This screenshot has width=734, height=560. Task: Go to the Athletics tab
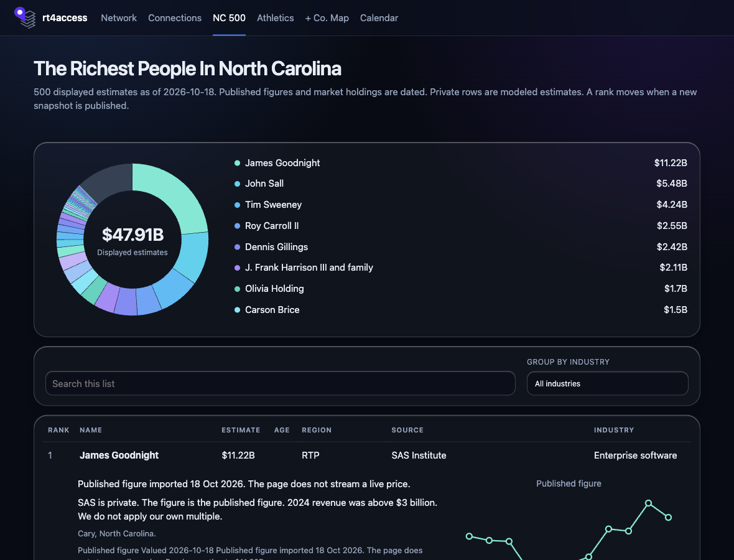click(x=275, y=18)
